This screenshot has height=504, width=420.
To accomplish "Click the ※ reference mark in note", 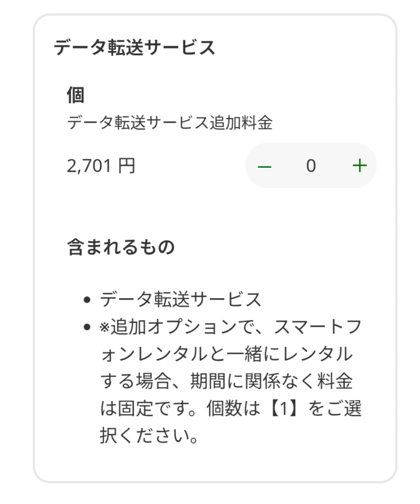I will (x=105, y=327).
